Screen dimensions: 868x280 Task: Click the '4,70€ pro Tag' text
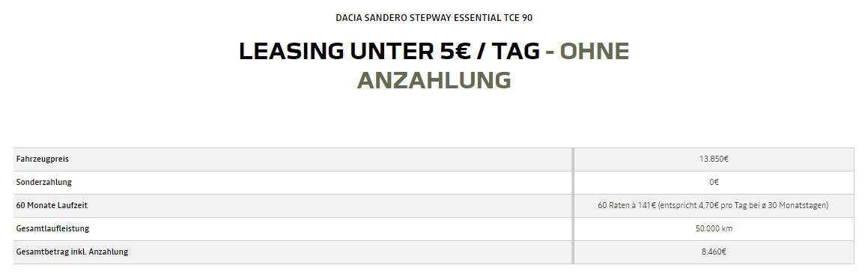723,205
